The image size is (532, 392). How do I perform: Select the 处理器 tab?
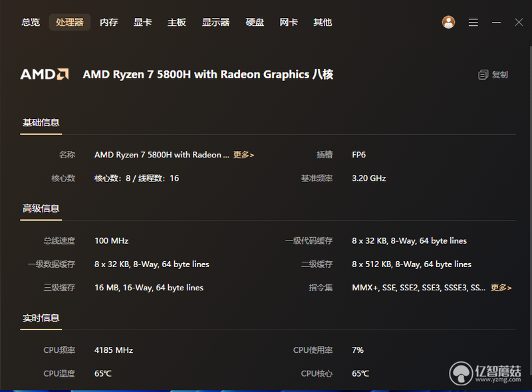(x=70, y=23)
